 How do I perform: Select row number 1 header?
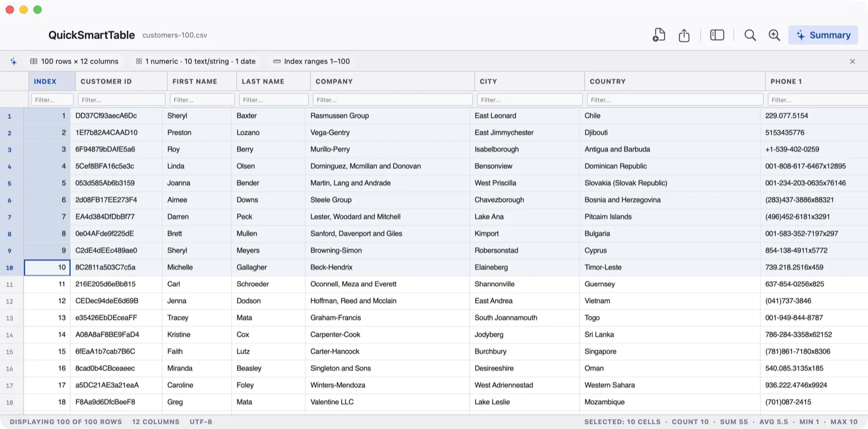11,116
